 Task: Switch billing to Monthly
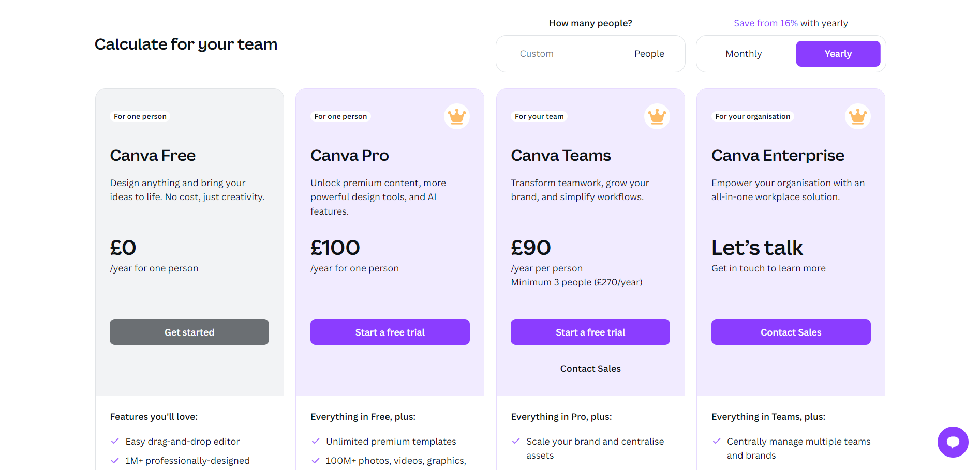click(744, 53)
